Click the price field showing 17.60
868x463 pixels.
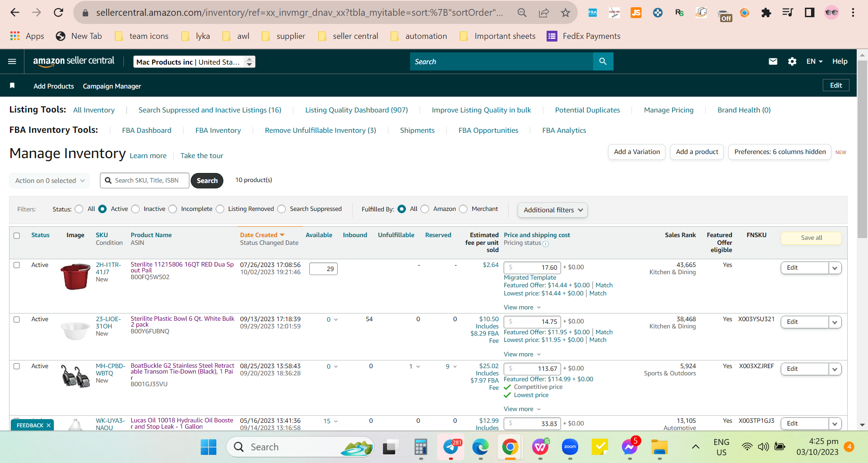pyautogui.click(x=532, y=267)
